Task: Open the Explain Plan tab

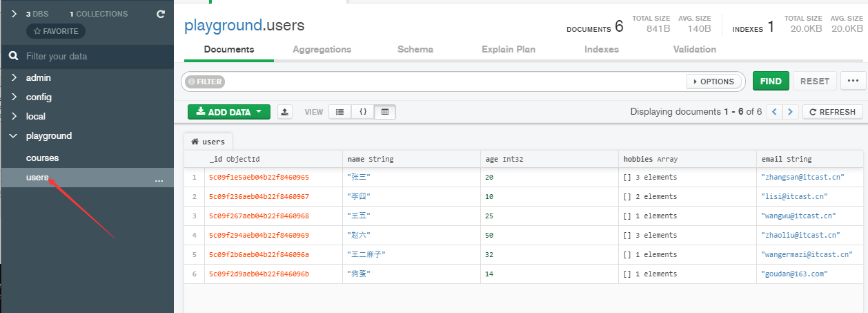Action: pyautogui.click(x=509, y=50)
